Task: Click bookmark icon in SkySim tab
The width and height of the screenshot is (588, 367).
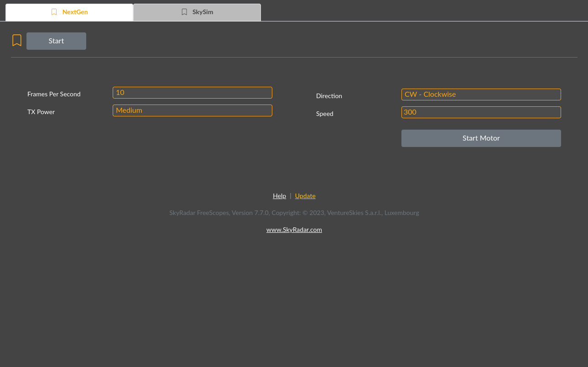Action: [184, 12]
